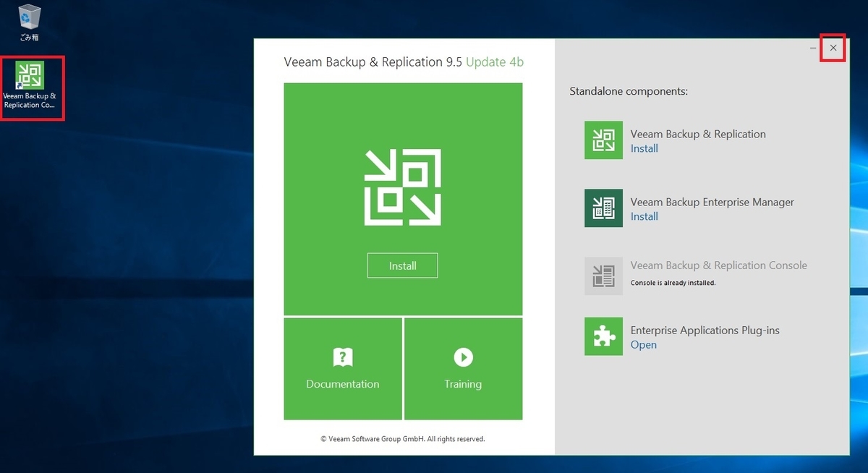Close the Veeam installer window
Image resolution: width=868 pixels, height=473 pixels.
pyautogui.click(x=833, y=48)
